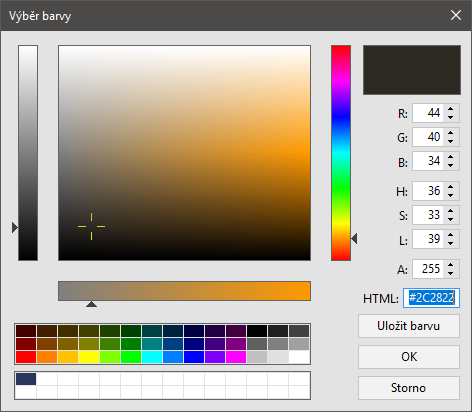This screenshot has height=412, width=472.
Task: Increase the B value with up arrow
Action: tap(451, 157)
